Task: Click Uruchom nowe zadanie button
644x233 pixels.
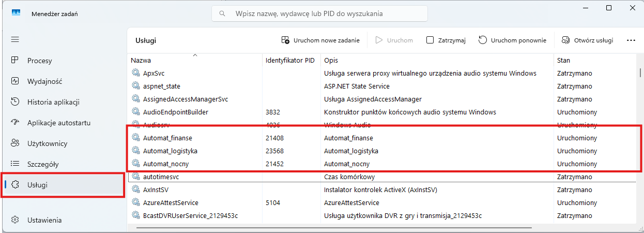Action: 320,40
